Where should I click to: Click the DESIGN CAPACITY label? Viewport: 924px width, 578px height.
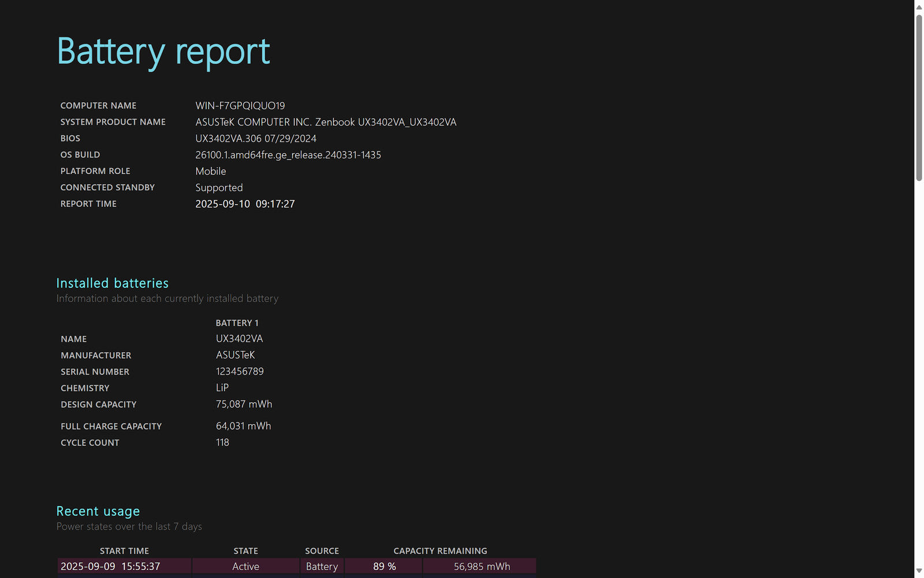pos(99,405)
